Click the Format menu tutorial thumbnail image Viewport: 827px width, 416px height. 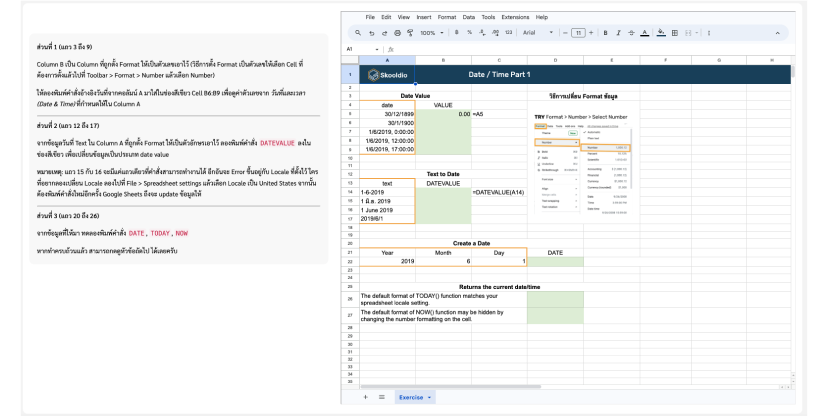[x=583, y=168]
